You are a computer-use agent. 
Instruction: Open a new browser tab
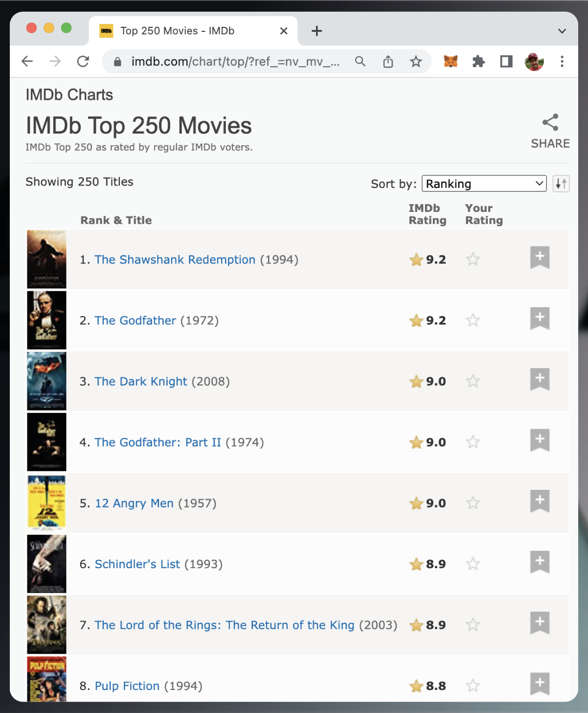pos(317,31)
